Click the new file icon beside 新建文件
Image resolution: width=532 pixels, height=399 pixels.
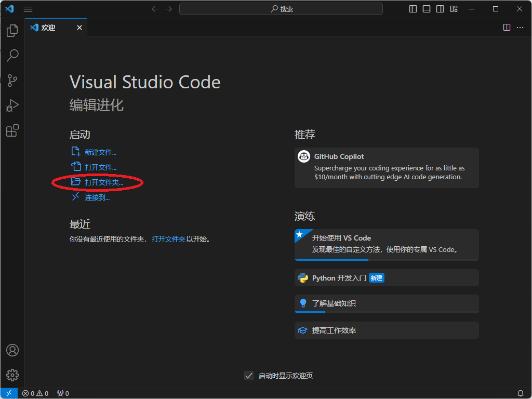(76, 151)
